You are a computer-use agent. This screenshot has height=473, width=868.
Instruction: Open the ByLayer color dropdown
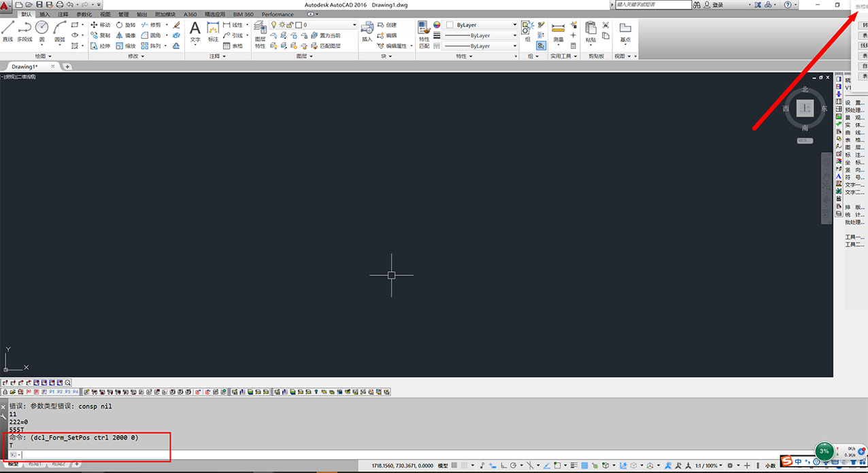coord(482,24)
